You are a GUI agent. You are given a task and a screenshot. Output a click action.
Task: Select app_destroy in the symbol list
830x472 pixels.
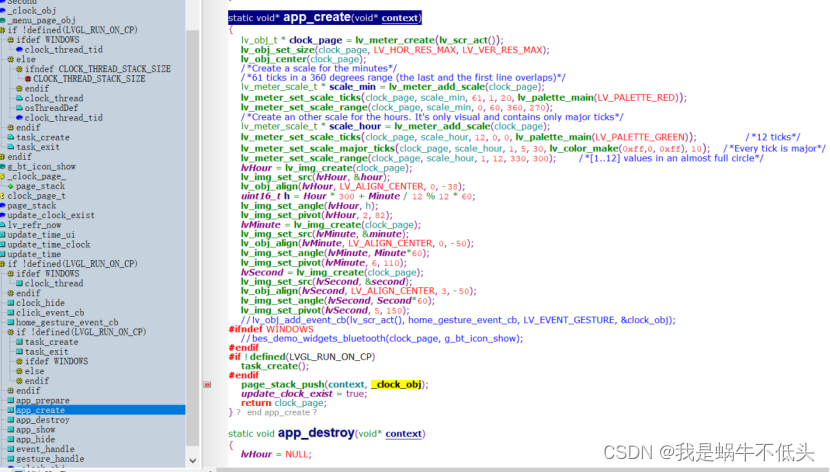pos(42,420)
